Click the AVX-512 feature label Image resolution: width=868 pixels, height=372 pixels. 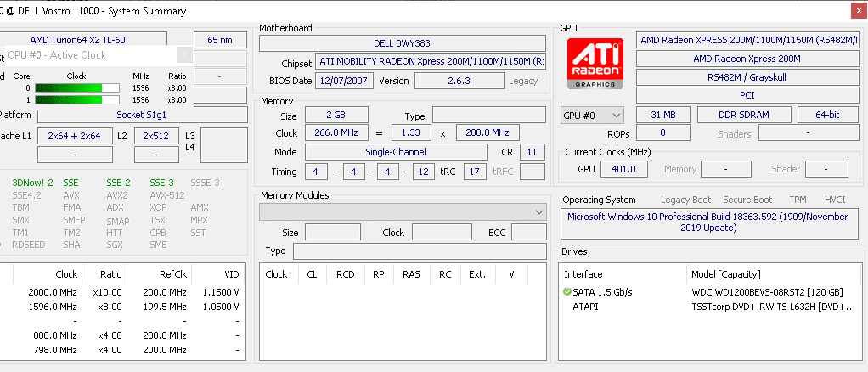[x=167, y=194]
